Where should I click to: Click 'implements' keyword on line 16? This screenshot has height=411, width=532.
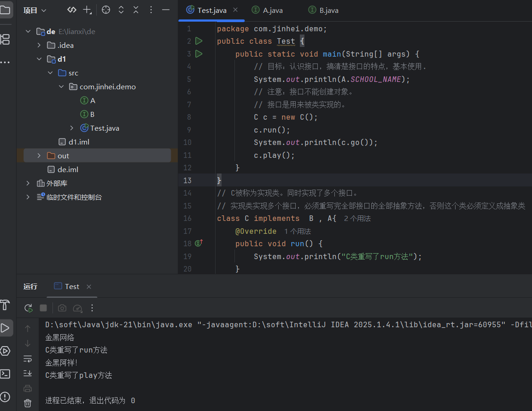pos(276,218)
